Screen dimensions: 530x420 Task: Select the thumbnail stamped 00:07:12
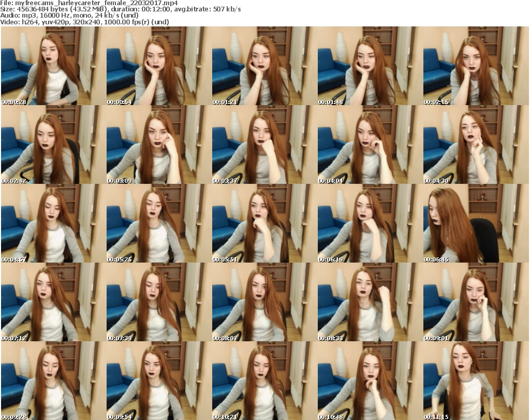[53, 302]
